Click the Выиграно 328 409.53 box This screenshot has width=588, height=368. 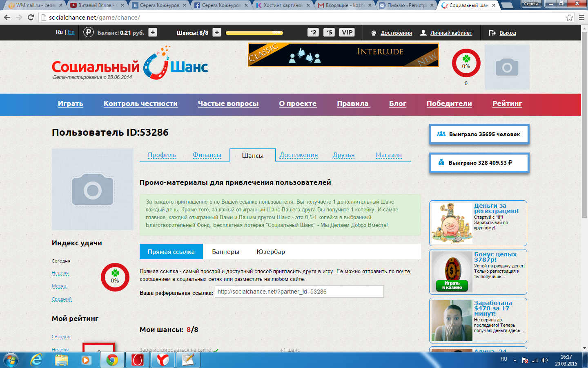tap(479, 163)
